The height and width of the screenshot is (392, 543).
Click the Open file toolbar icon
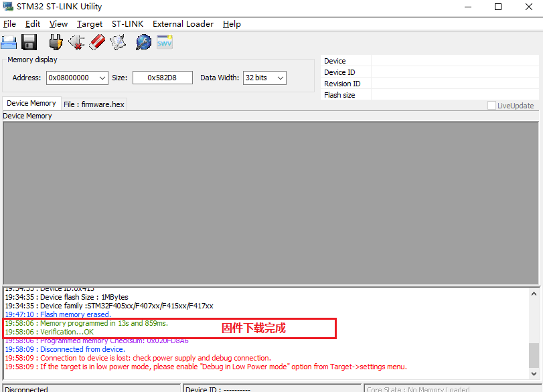coord(9,43)
